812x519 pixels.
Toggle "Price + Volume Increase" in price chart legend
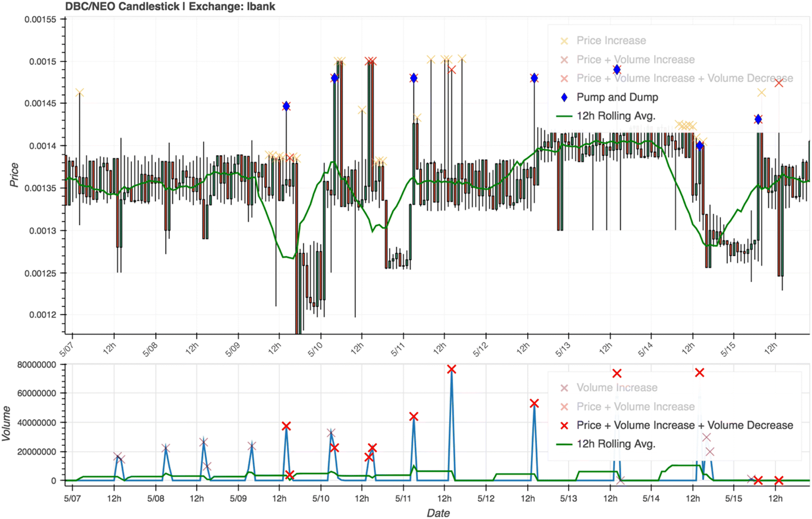click(x=627, y=60)
